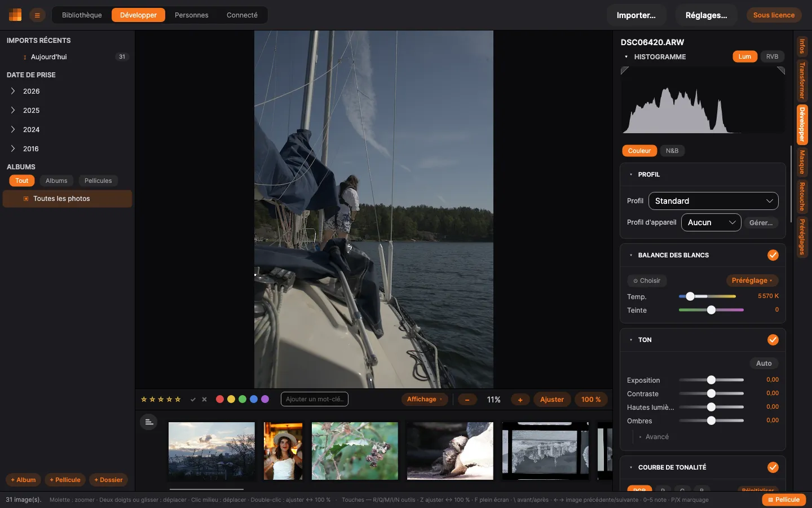Click the eyedropper Choisir white balance picker
The height and width of the screenshot is (508, 812).
click(647, 281)
